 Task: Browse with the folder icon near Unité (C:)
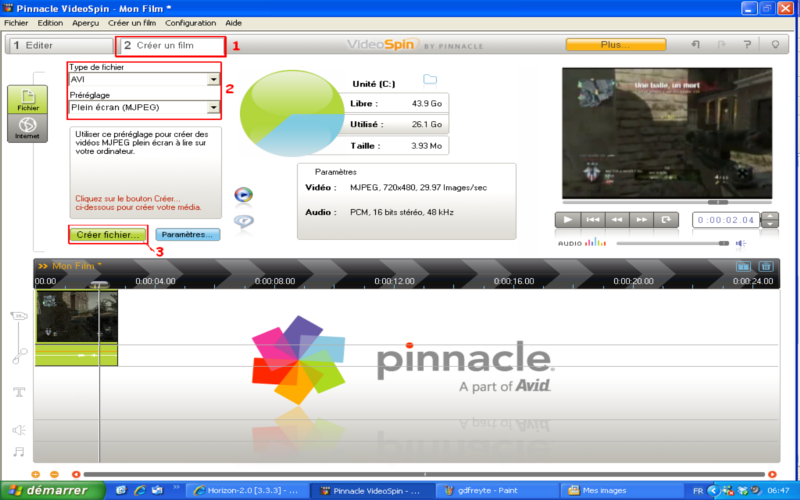tap(430, 79)
